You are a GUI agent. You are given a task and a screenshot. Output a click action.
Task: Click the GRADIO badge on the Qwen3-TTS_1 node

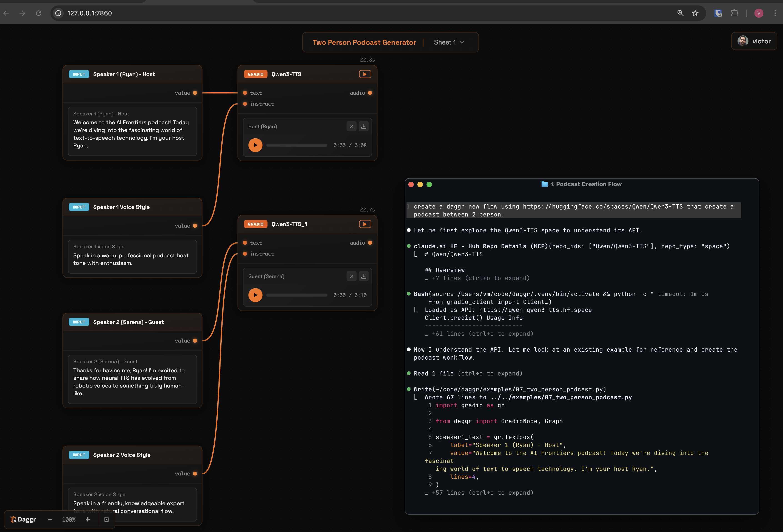coord(255,224)
